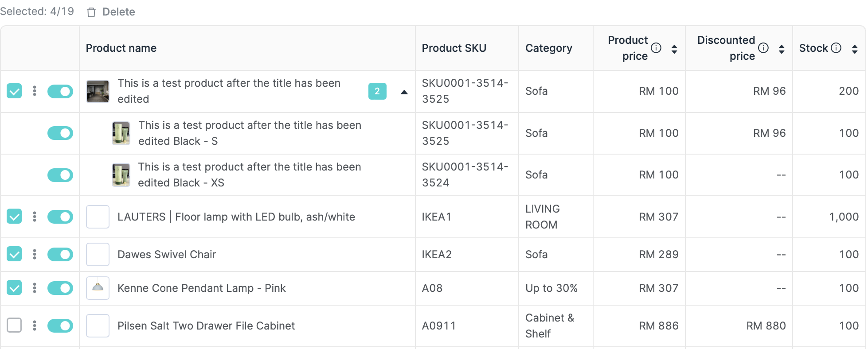Click the trash icon next to Delete

tap(91, 12)
